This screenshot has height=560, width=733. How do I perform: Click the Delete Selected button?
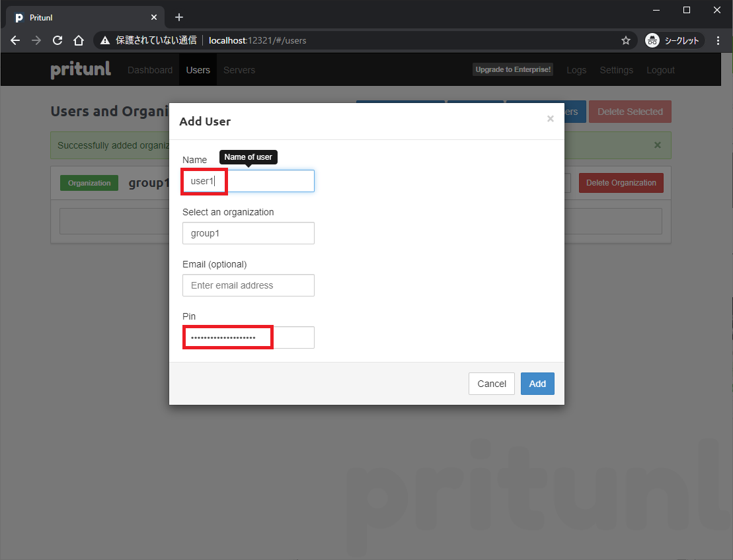[630, 112]
